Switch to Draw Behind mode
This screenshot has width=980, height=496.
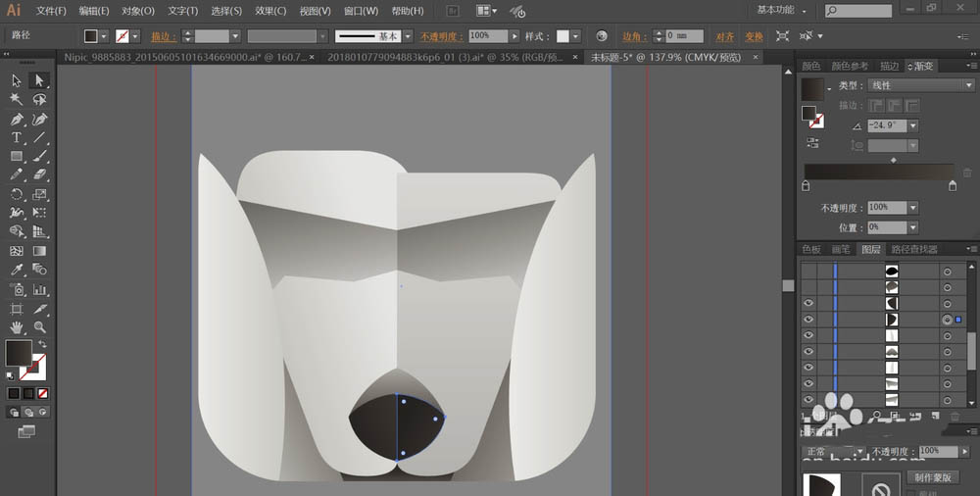pos(28,412)
